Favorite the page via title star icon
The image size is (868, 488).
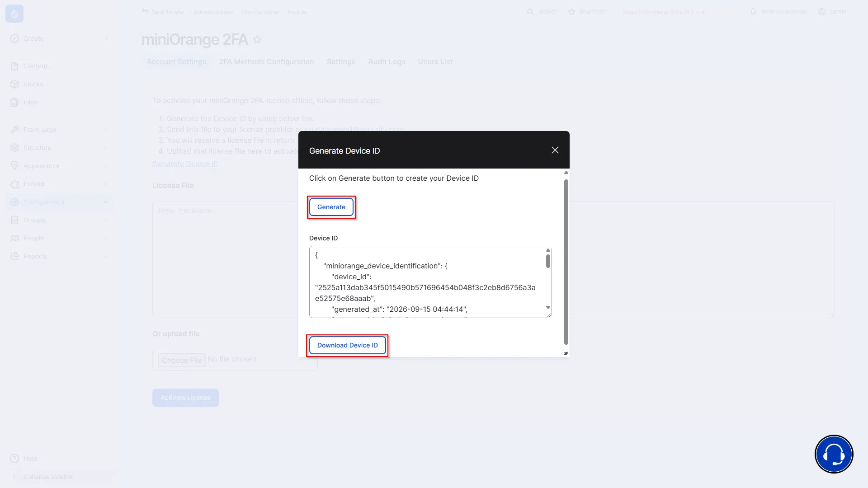pyautogui.click(x=257, y=39)
